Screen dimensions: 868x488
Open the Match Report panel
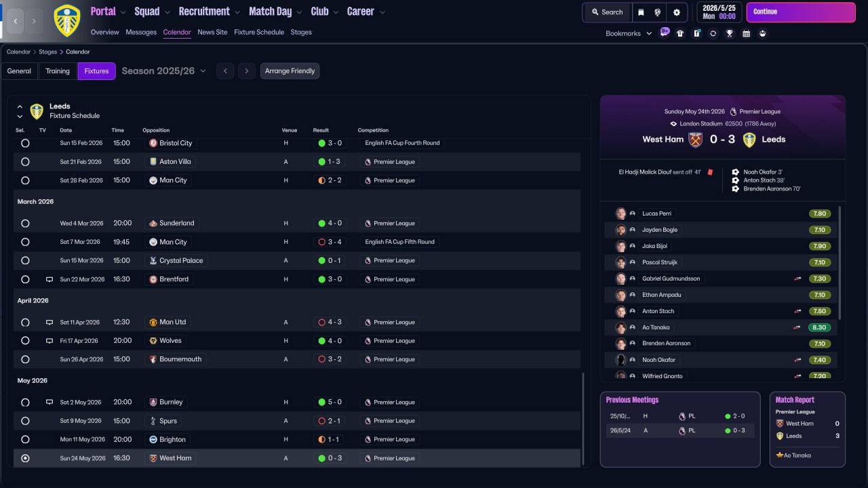click(808, 429)
